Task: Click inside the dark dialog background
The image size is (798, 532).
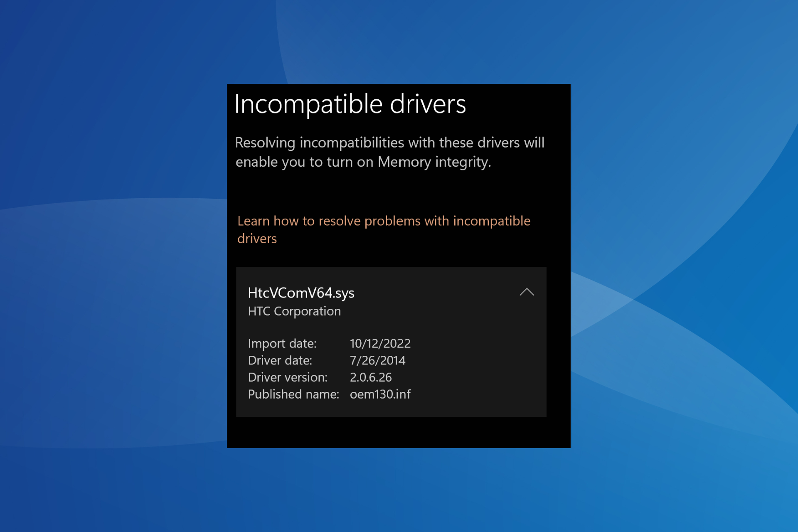Action: click(399, 432)
